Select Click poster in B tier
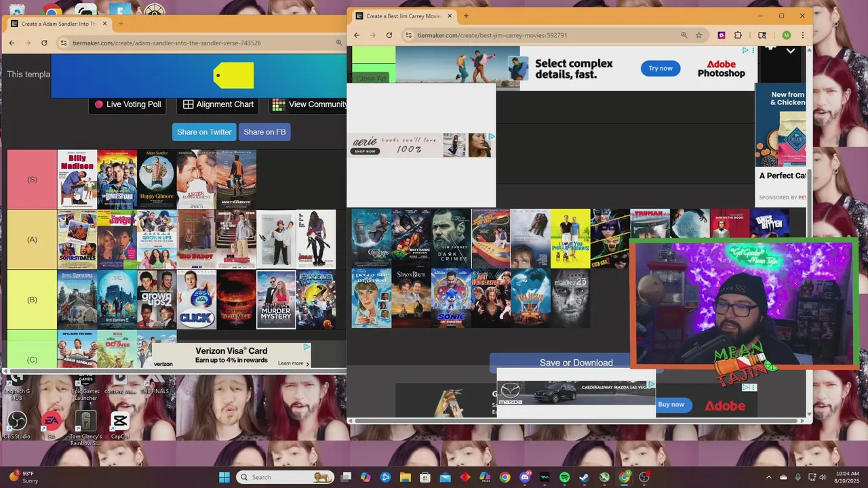 click(197, 300)
